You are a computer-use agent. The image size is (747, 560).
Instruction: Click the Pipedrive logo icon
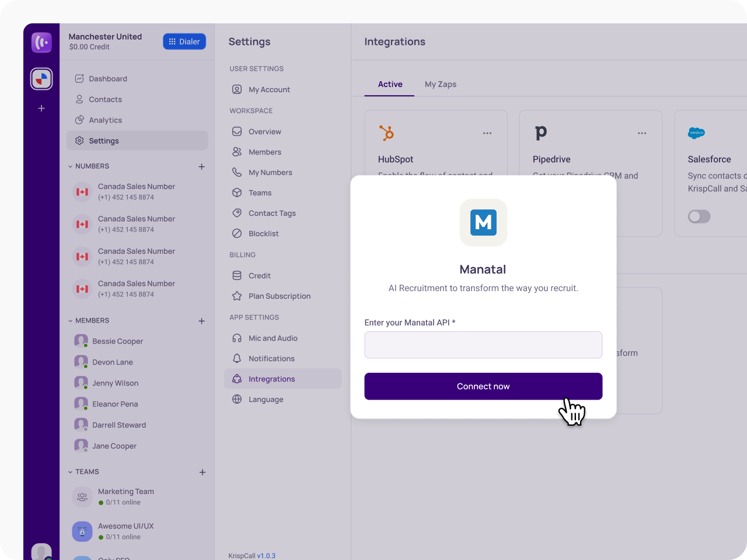point(541,133)
